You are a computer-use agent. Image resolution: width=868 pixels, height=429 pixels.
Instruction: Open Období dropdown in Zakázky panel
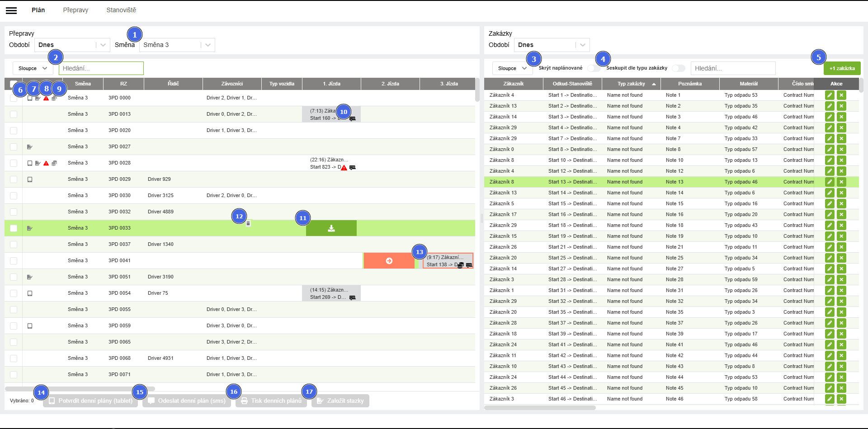[552, 45]
